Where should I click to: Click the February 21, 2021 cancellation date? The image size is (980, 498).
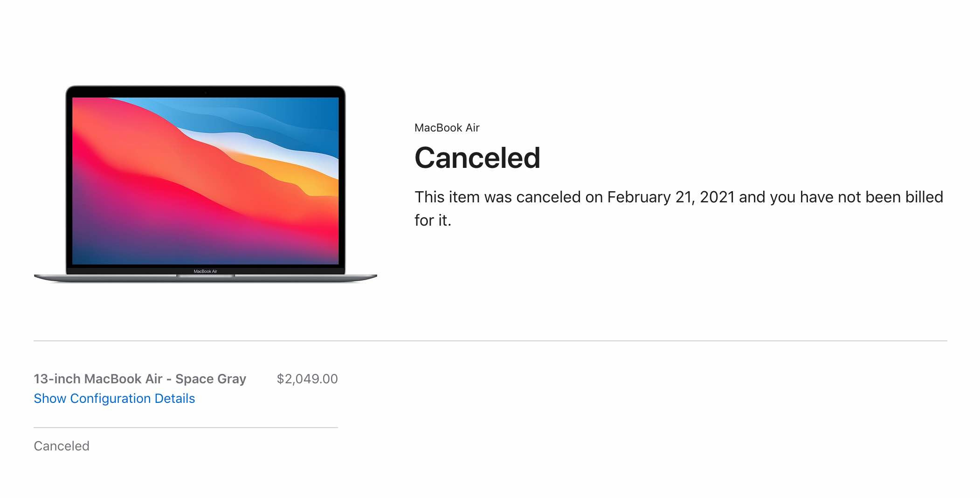[671, 197]
